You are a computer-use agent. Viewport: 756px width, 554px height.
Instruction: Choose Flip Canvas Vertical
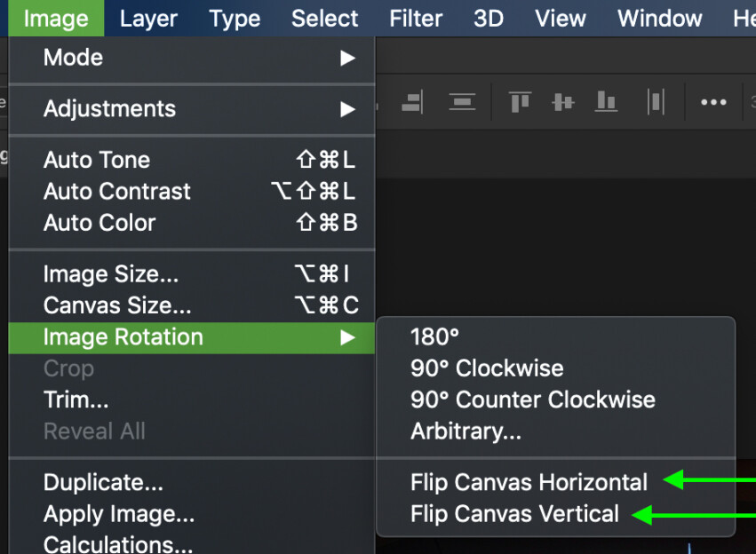pos(514,513)
